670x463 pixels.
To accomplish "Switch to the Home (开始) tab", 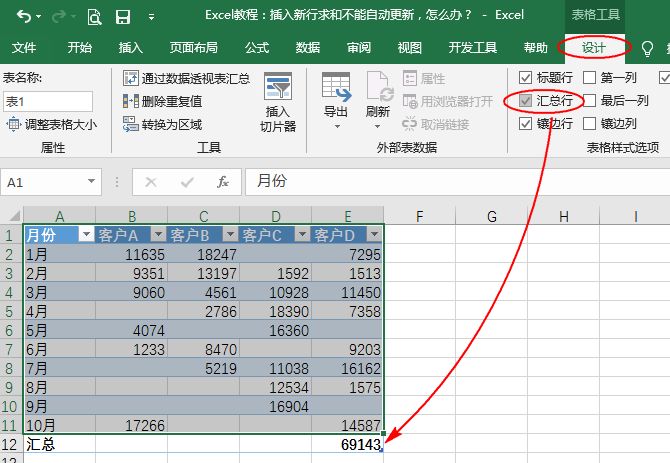I will pos(79,47).
